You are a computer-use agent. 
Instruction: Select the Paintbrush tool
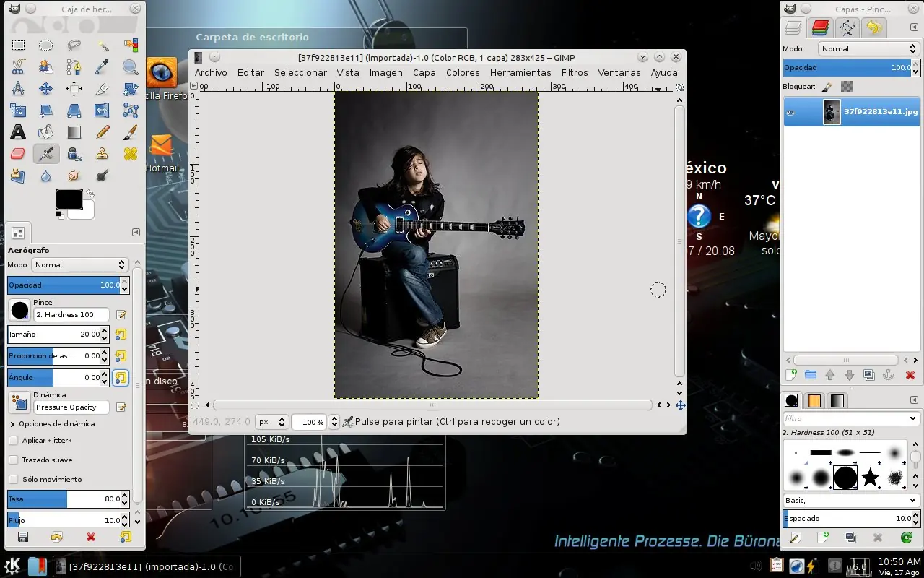[x=130, y=132]
